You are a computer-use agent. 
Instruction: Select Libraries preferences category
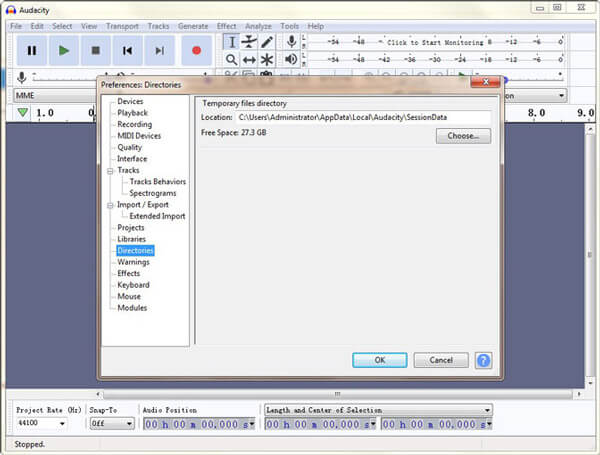click(x=131, y=239)
